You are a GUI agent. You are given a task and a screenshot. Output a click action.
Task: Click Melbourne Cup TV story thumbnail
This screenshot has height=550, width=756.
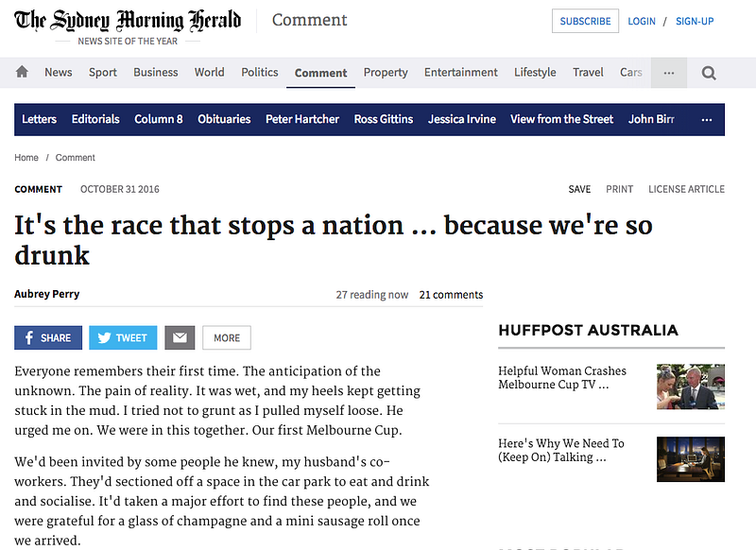point(691,387)
